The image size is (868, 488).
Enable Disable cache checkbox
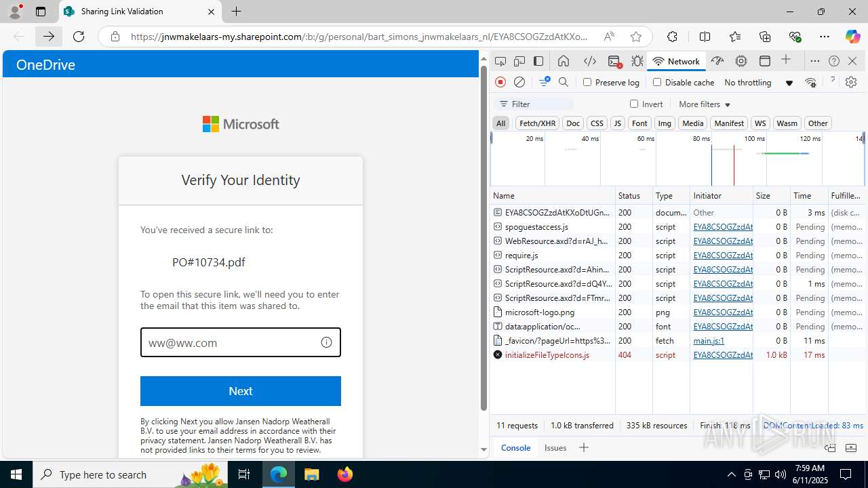pos(657,82)
